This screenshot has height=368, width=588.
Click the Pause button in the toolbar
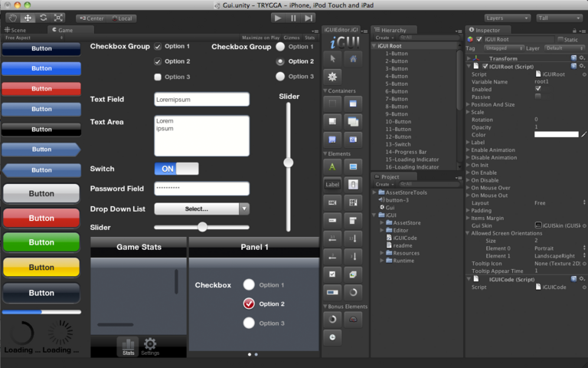[293, 18]
